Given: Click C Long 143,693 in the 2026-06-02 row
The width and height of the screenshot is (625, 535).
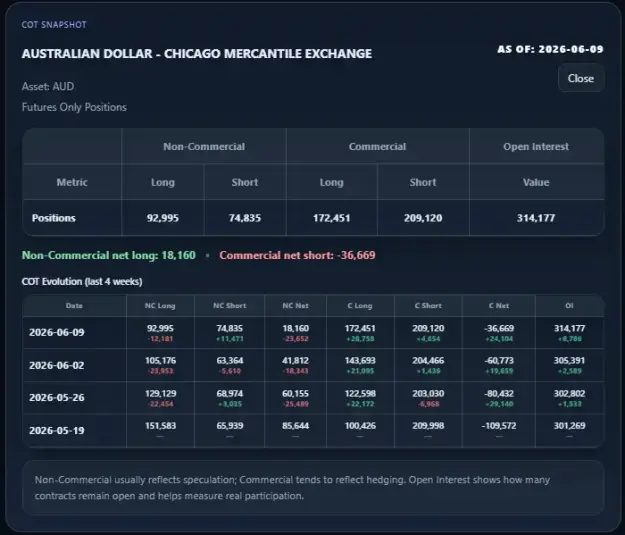Looking at the screenshot, I should point(360,361).
